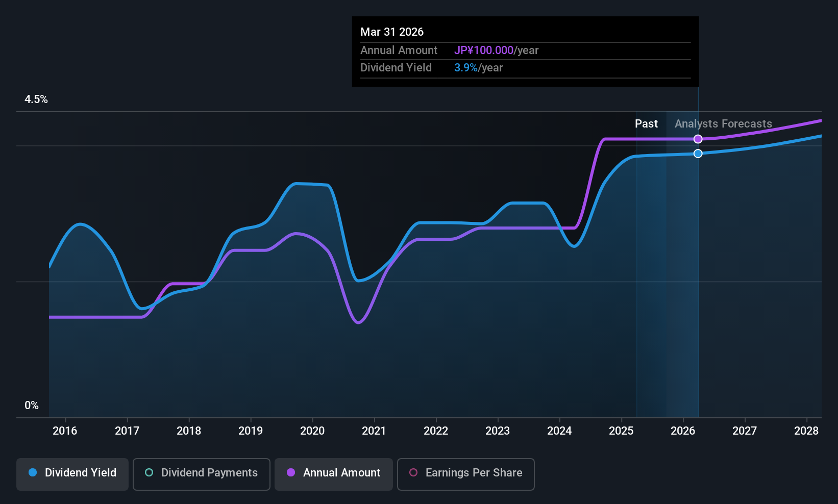Image resolution: width=838 pixels, height=504 pixels.
Task: Click the 3.9%/year tooltip yield value
Action: point(479,68)
